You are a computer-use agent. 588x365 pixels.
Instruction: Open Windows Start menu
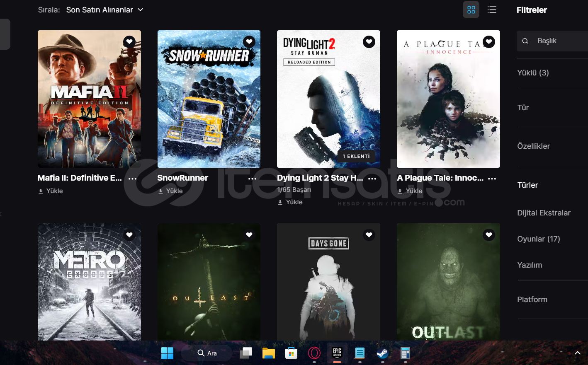[167, 353]
